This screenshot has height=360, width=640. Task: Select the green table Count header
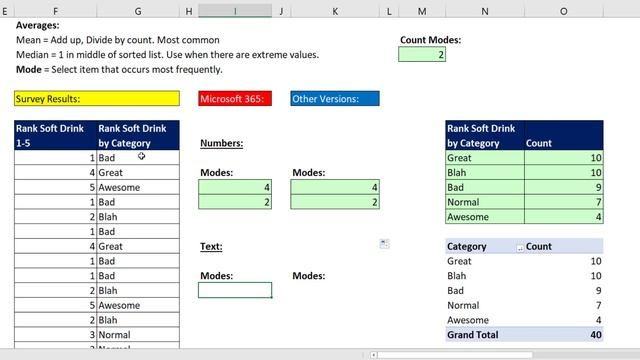[564, 135]
